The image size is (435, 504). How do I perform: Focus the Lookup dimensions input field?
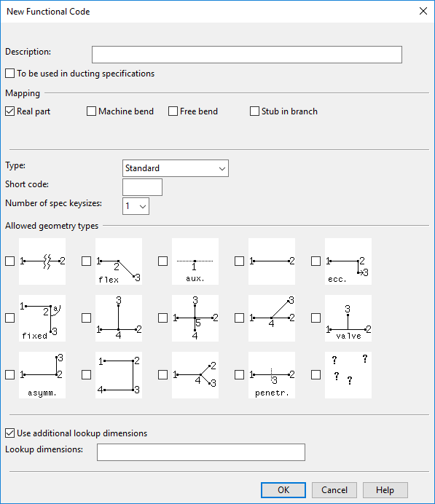[x=201, y=452]
